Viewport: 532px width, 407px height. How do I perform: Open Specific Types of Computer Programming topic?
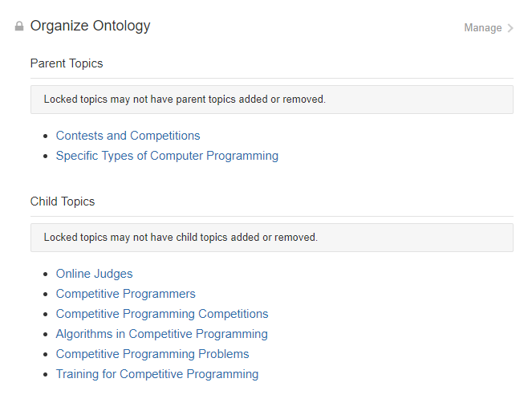point(167,156)
